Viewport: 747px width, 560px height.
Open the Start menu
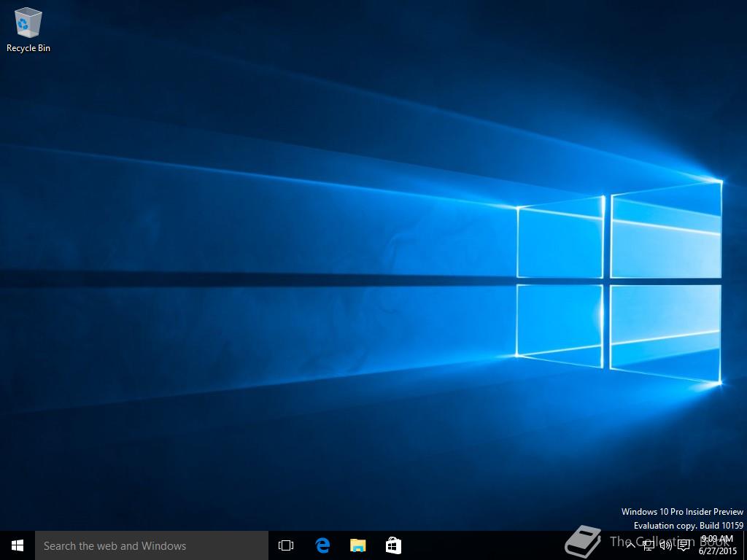click(18, 545)
